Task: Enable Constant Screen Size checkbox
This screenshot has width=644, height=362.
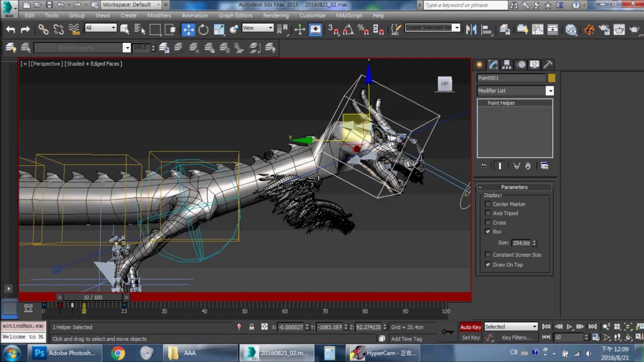Action: coord(488,255)
